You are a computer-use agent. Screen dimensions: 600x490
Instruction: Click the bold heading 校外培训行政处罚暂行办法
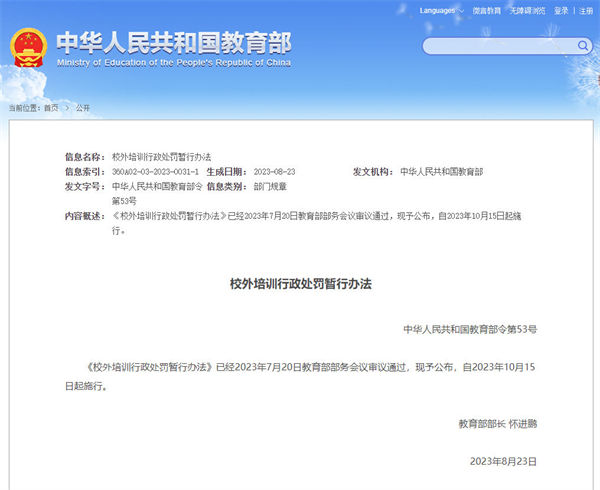tap(301, 284)
